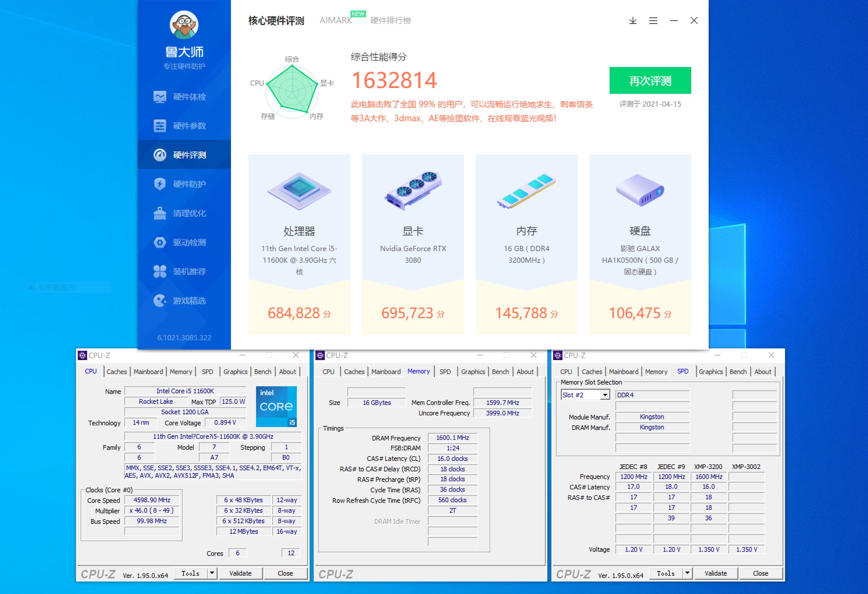Click Validate in the left CPU-Z window

(x=241, y=573)
